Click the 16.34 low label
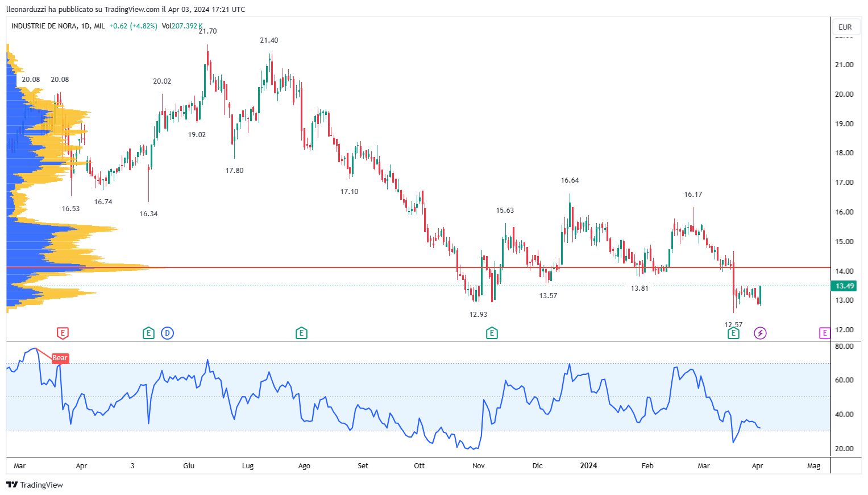 pyautogui.click(x=149, y=214)
